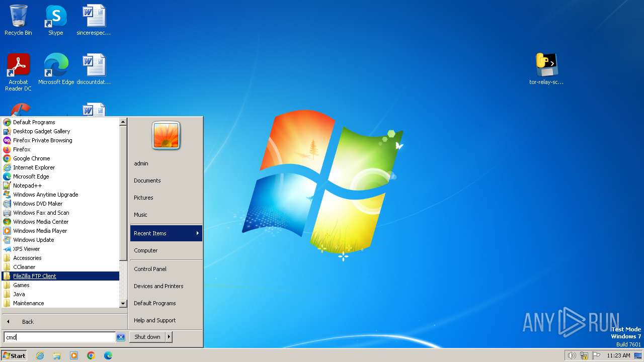
Task: Click the taskbar clock showing 11:23 AM
Action: click(x=618, y=355)
